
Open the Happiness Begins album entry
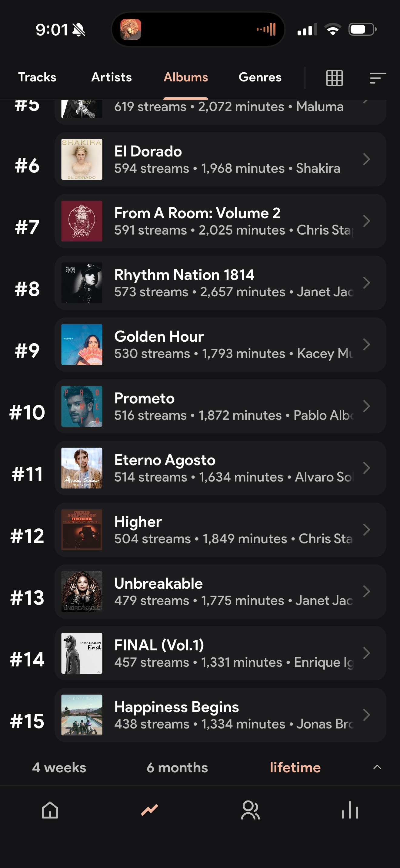coord(220,715)
